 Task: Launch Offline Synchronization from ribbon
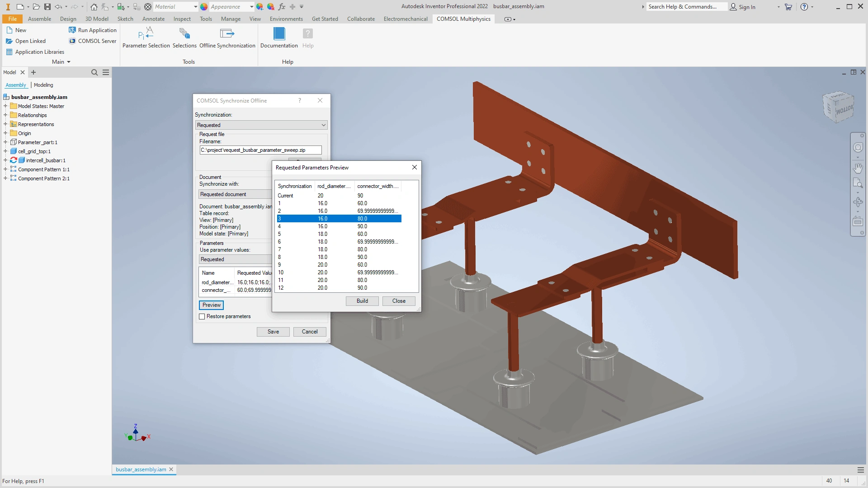[227, 34]
